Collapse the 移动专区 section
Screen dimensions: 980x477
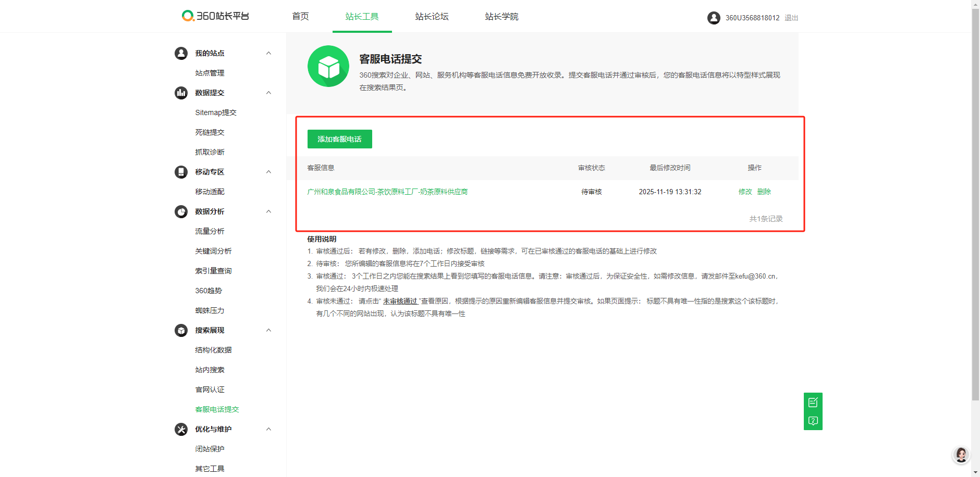point(268,172)
